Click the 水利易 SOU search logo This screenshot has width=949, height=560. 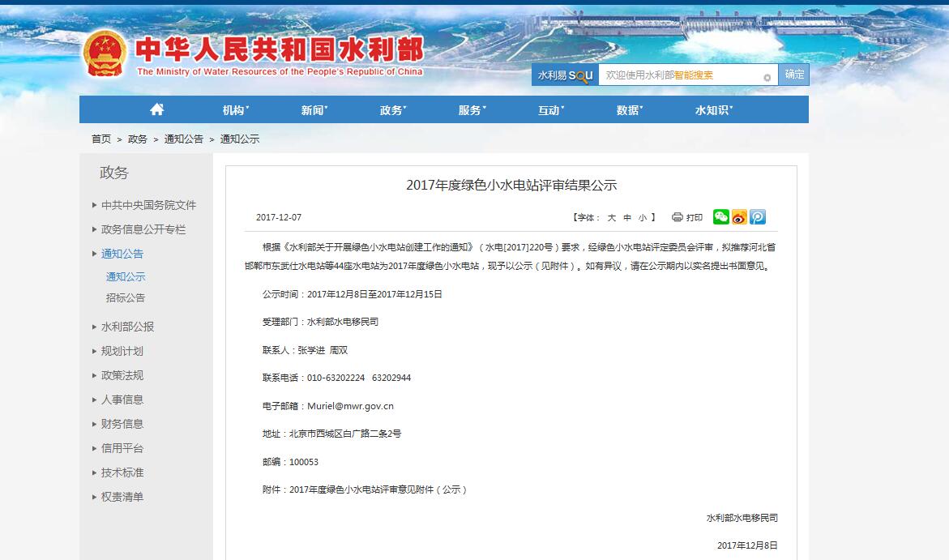(565, 75)
